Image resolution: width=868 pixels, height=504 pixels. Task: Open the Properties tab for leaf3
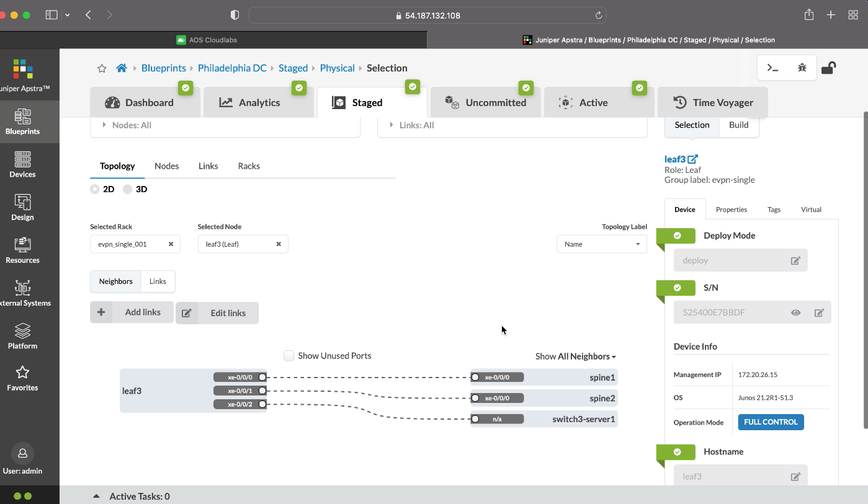(x=732, y=210)
